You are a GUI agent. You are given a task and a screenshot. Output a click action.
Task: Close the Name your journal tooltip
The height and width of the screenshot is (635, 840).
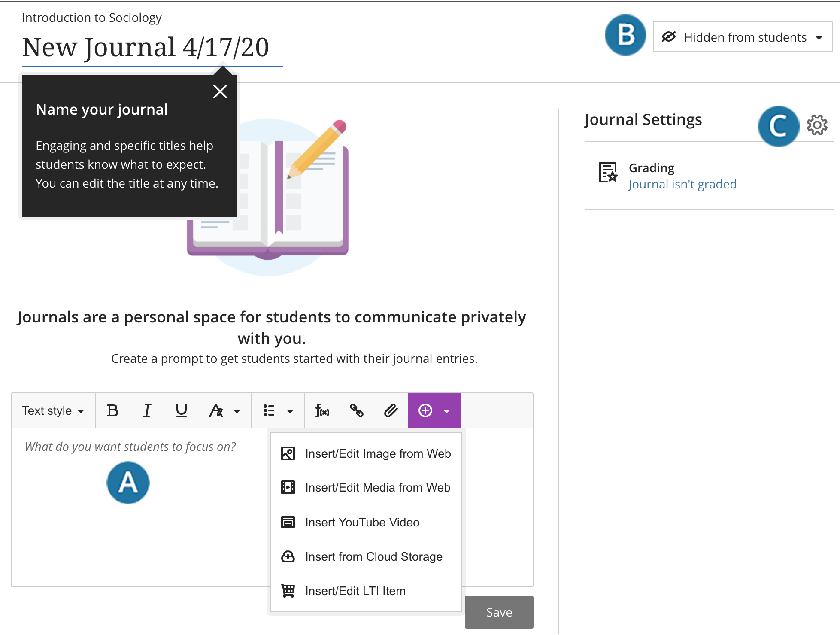(220, 91)
